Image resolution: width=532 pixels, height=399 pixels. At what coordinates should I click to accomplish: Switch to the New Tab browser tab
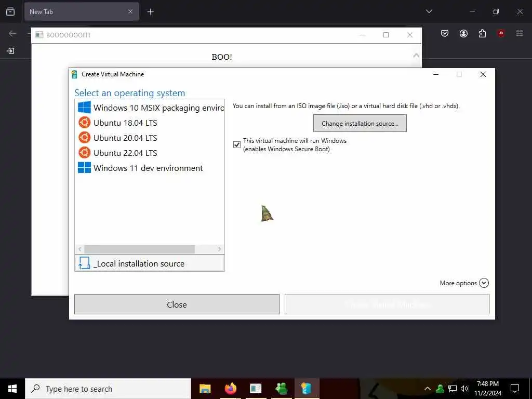pos(82,11)
